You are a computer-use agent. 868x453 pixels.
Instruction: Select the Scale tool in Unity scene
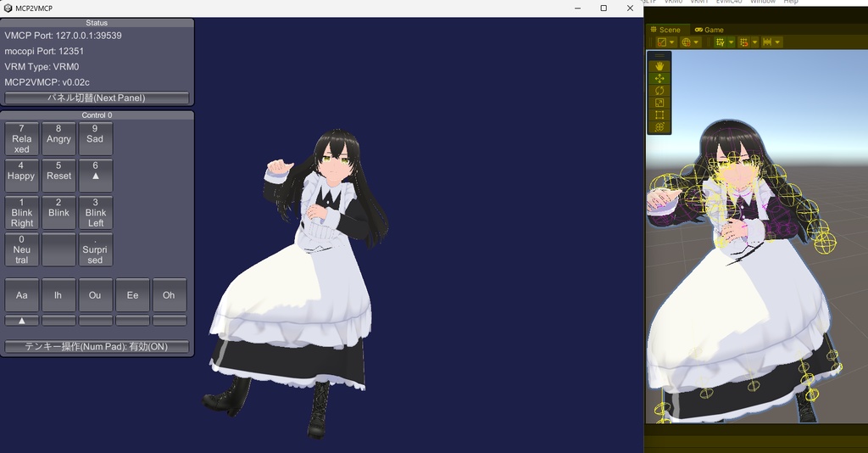coord(659,103)
